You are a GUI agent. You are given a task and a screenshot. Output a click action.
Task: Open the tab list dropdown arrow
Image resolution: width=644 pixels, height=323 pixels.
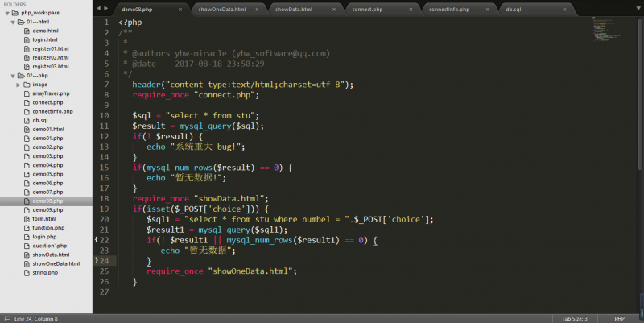(637, 7)
